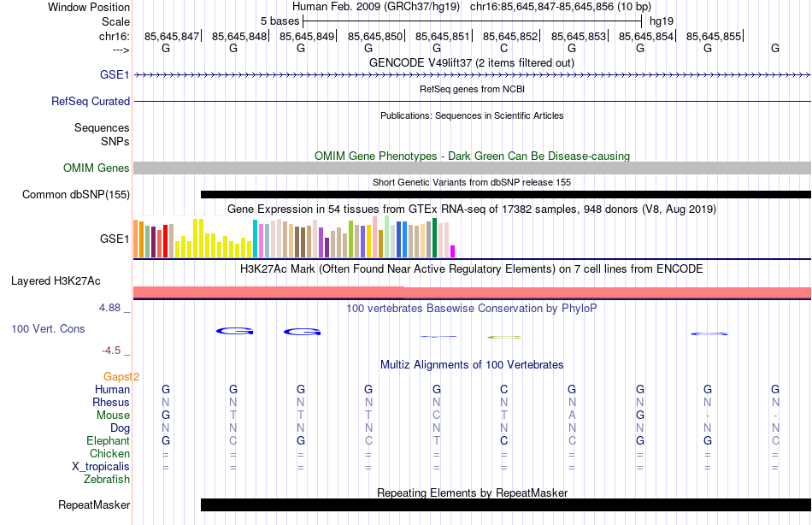Click the orange Gaps label
The height and width of the screenshot is (525, 812).
tap(117, 377)
